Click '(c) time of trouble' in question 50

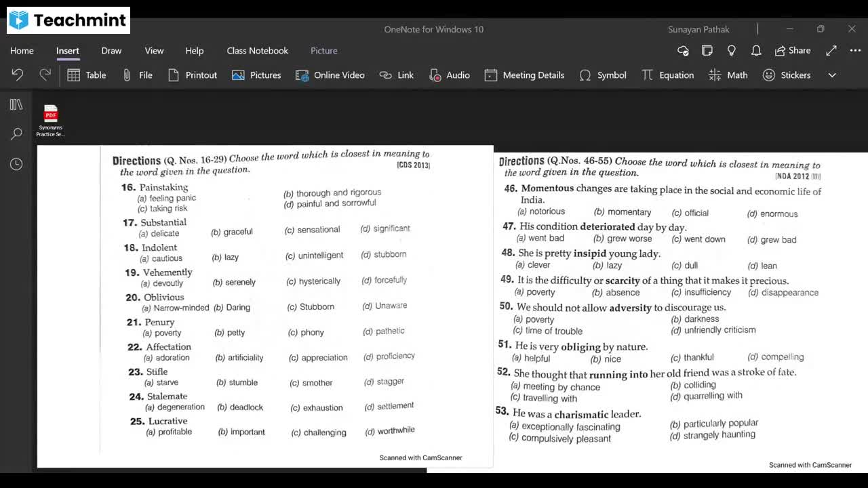pos(548,331)
